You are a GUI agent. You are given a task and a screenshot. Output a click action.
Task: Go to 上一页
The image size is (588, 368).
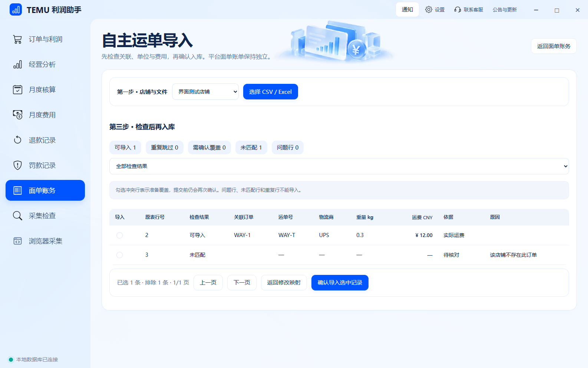pos(208,283)
